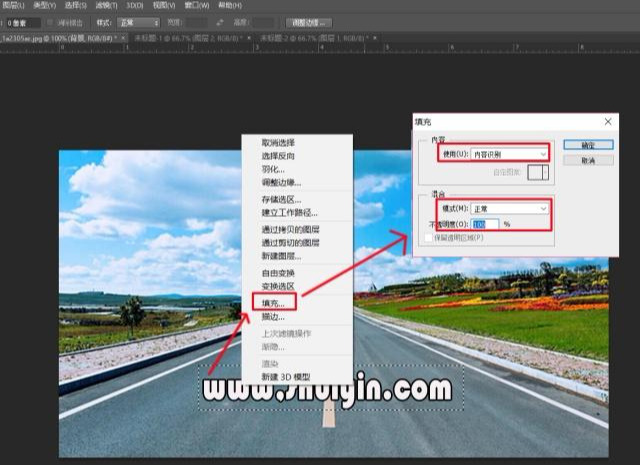Click the 取消 button in fill dialog
Screen dimensions: 640x465
[588, 160]
